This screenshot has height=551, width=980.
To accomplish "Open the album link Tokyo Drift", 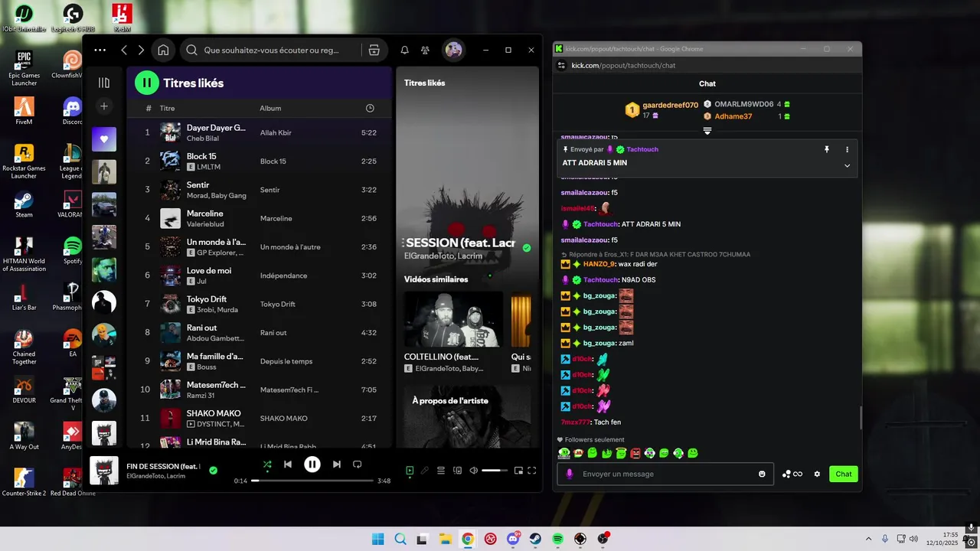I will point(277,304).
